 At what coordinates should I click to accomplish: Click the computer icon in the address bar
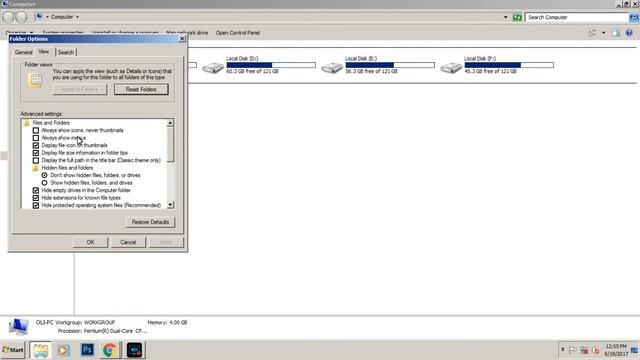click(39, 17)
